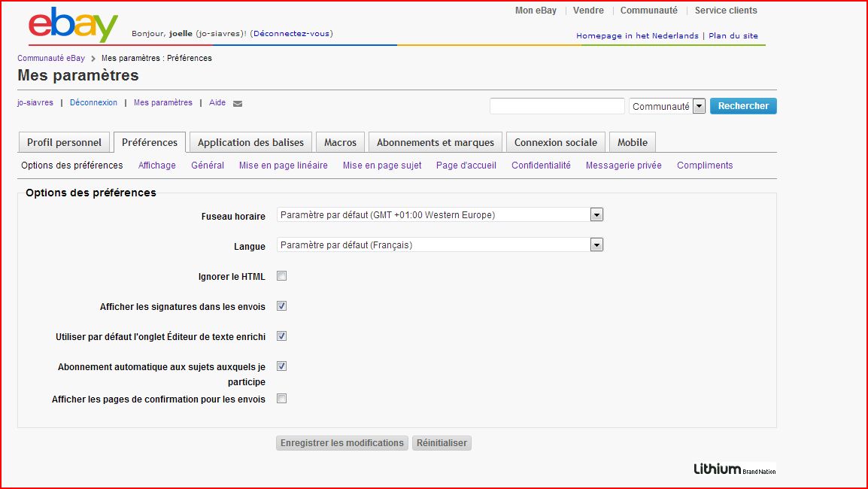The width and height of the screenshot is (868, 489).
Task: Click the Réinitialiser button
Action: pyautogui.click(x=442, y=443)
